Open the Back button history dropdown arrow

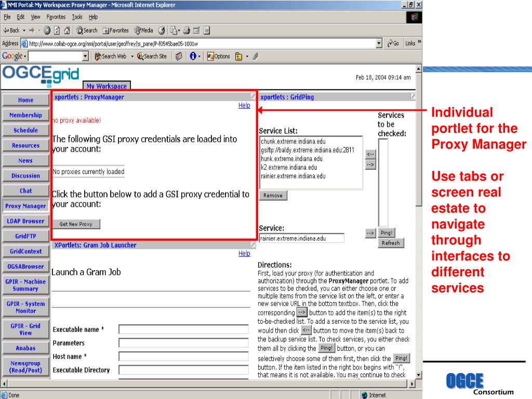point(24,31)
